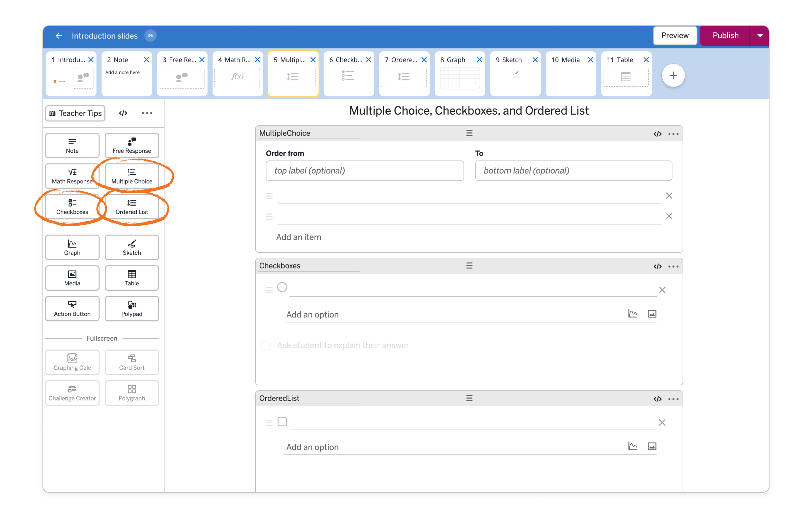Select the radio circle in Checkboxes component
The image size is (812, 518).
(282, 287)
